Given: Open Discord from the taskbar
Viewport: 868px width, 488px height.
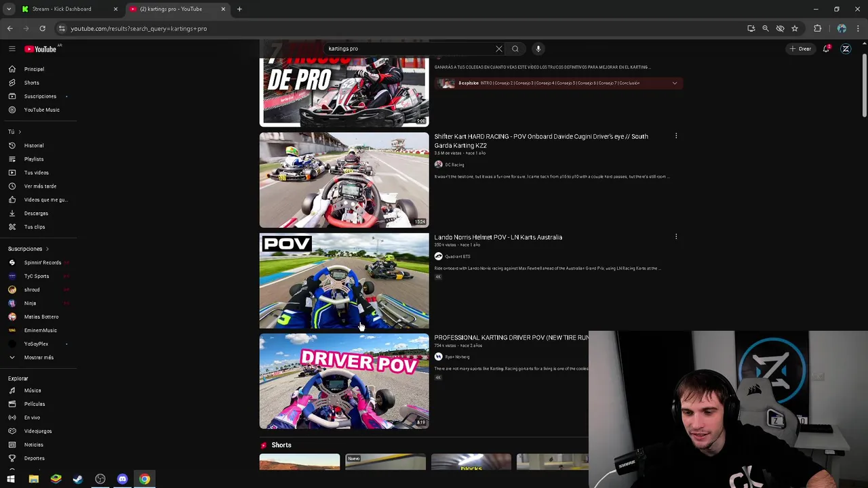Looking at the screenshot, I should pos(122,479).
